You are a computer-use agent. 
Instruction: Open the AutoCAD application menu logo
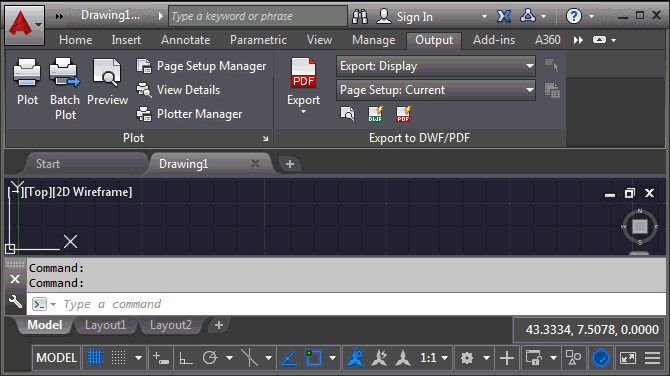click(x=24, y=25)
